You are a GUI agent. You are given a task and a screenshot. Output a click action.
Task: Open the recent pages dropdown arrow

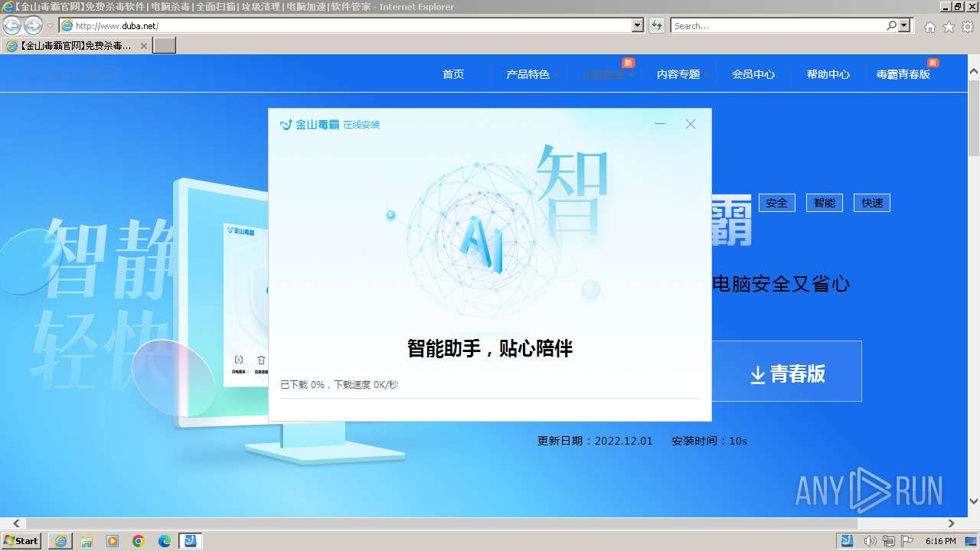click(x=50, y=26)
